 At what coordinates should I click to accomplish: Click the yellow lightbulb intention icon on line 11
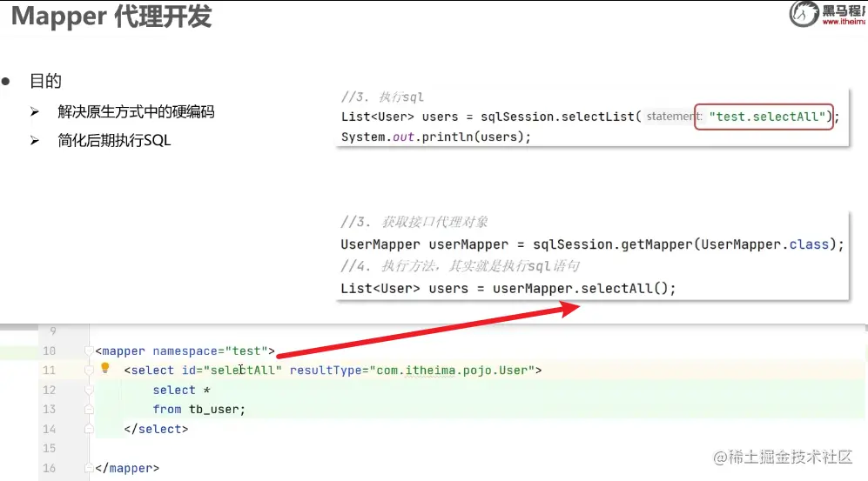click(105, 368)
